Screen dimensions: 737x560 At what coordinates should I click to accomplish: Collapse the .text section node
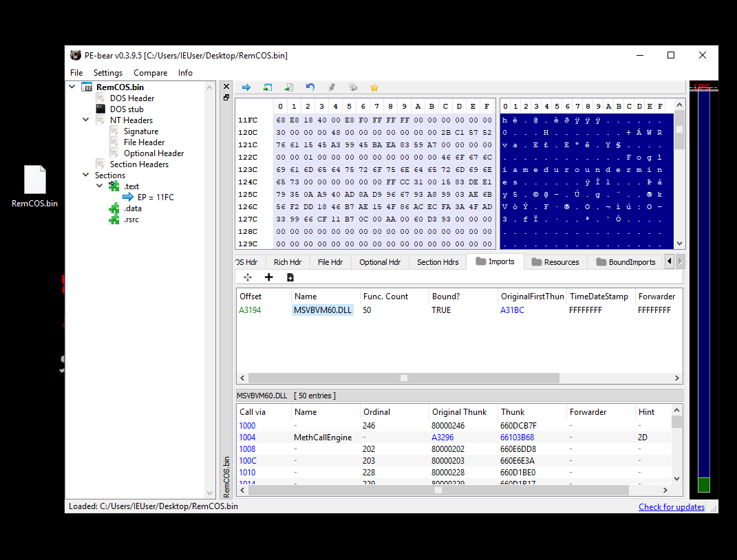[100, 186]
